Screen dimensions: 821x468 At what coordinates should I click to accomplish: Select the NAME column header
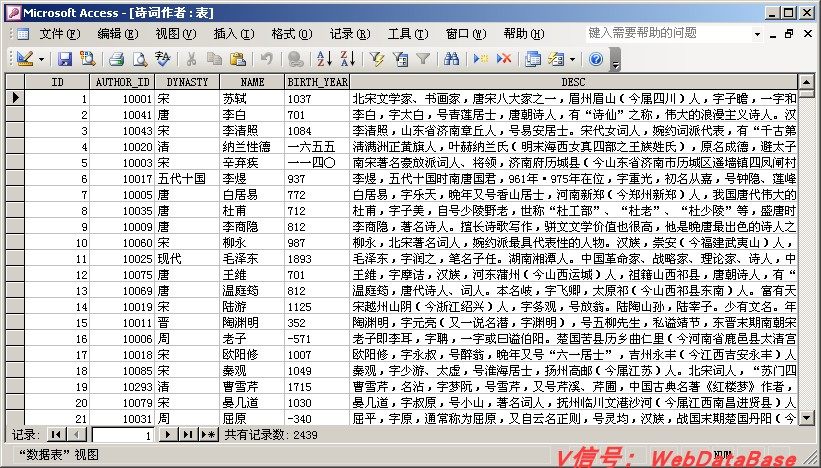[x=252, y=82]
